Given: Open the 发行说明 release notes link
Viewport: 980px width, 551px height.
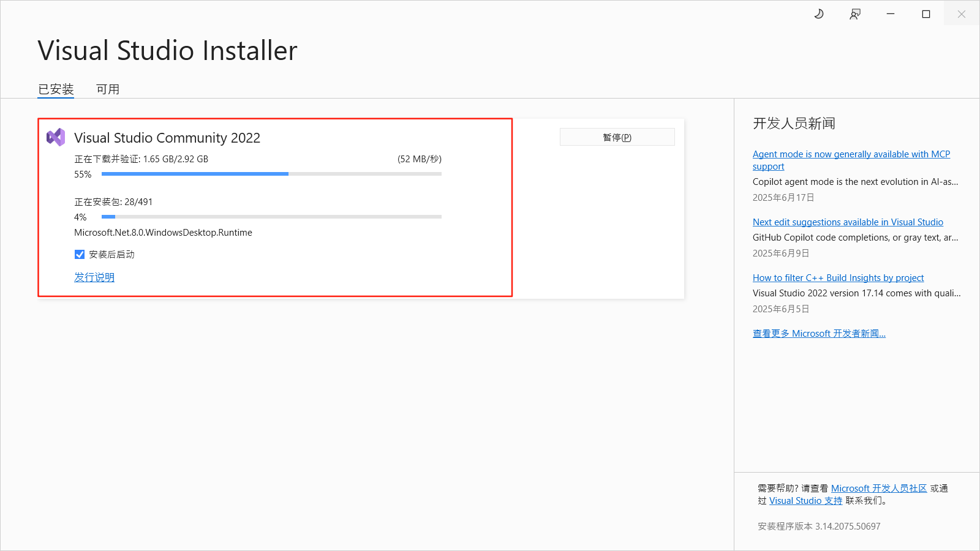Looking at the screenshot, I should coord(94,277).
